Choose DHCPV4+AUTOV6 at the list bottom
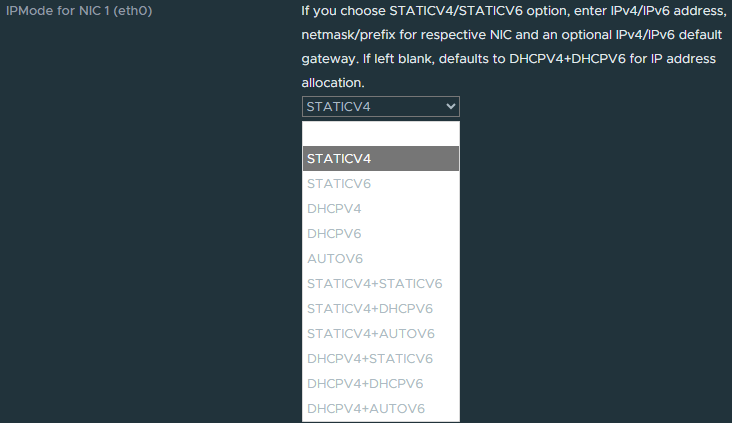 pyautogui.click(x=380, y=408)
